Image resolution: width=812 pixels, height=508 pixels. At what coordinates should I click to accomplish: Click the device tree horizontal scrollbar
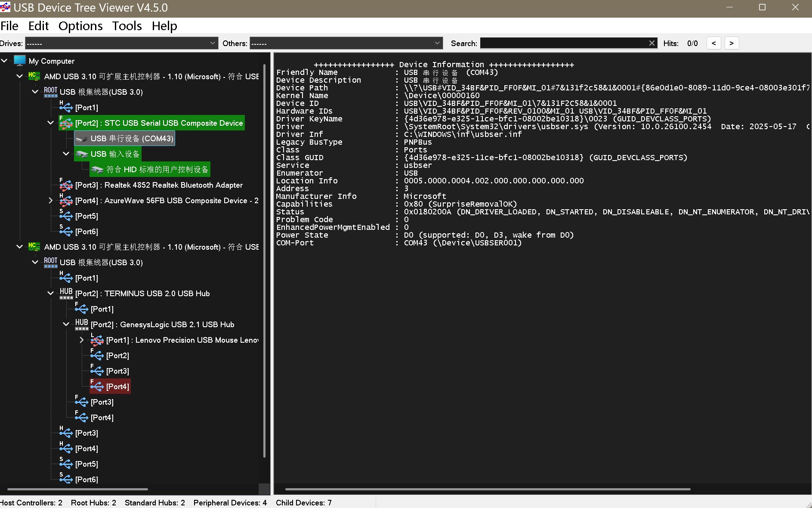pyautogui.click(x=77, y=489)
